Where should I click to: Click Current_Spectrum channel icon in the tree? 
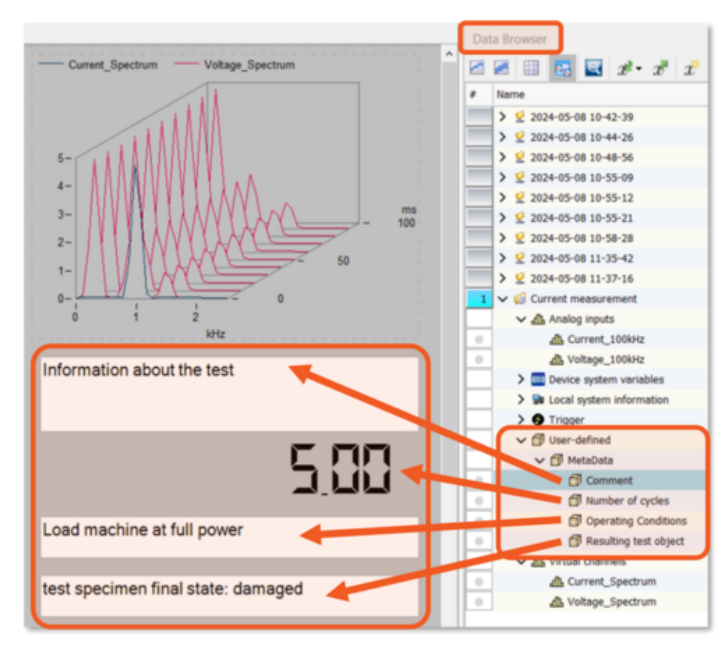tap(556, 582)
